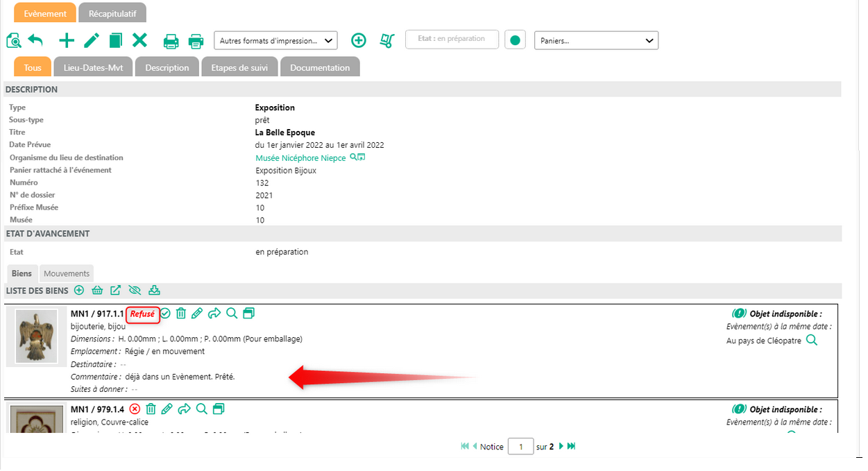Viewport: 868px width, 471px height.
Task: Go to the next notice using the pagination arrow
Action: pos(561,446)
